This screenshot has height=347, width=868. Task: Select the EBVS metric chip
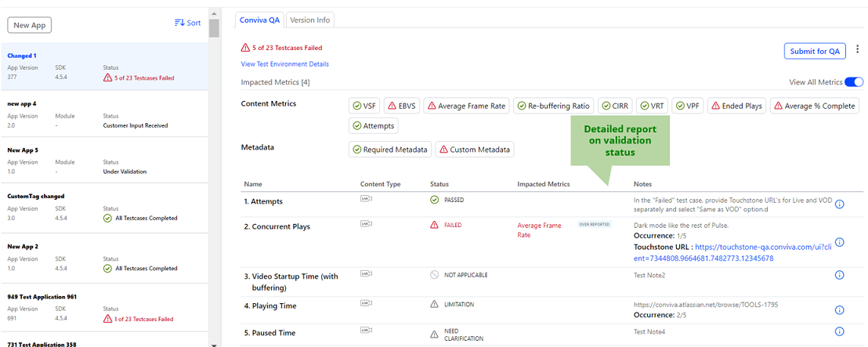coord(402,106)
